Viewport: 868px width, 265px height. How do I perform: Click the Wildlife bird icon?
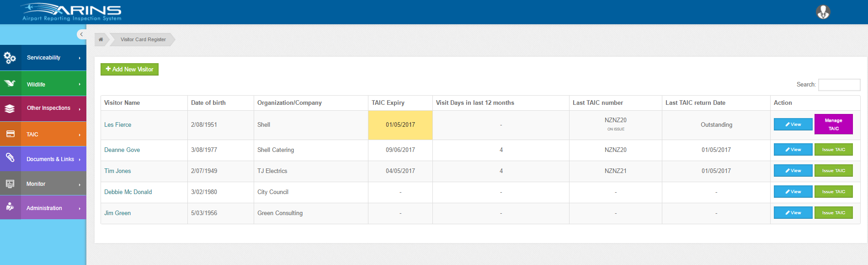(x=10, y=84)
